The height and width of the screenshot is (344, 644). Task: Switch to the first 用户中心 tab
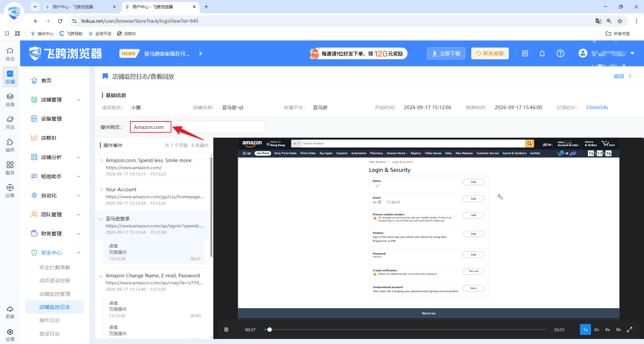[80, 7]
